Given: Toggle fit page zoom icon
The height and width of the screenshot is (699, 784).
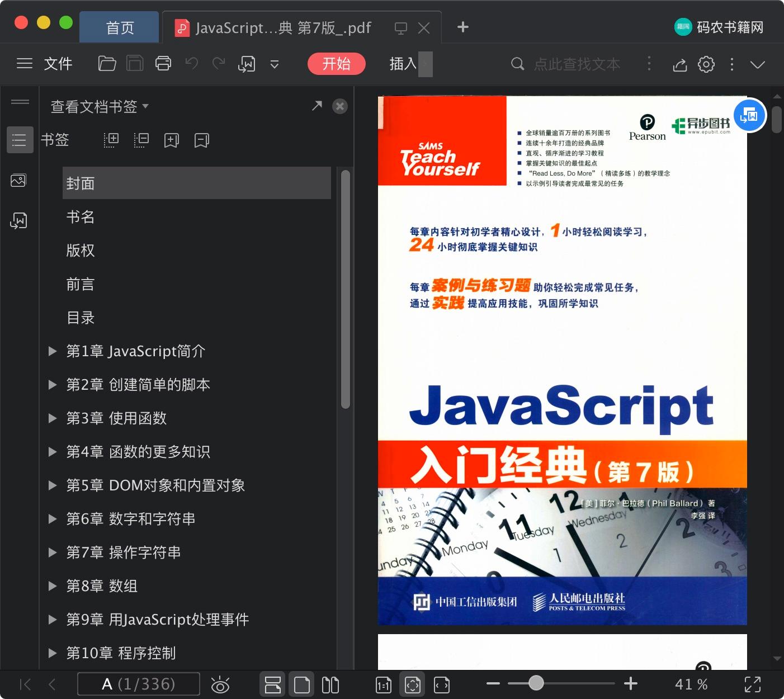Looking at the screenshot, I should [413, 685].
